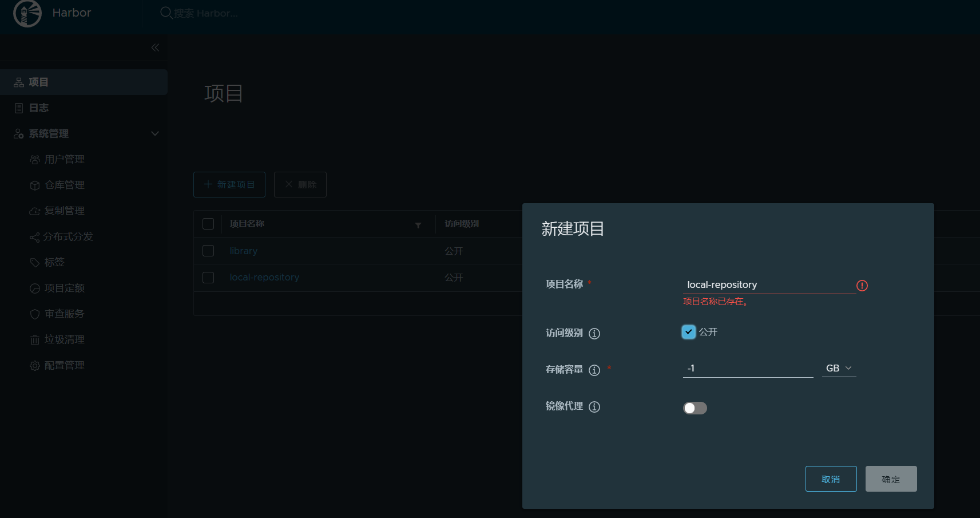Open the library project link
This screenshot has height=518, width=980.
pos(243,251)
